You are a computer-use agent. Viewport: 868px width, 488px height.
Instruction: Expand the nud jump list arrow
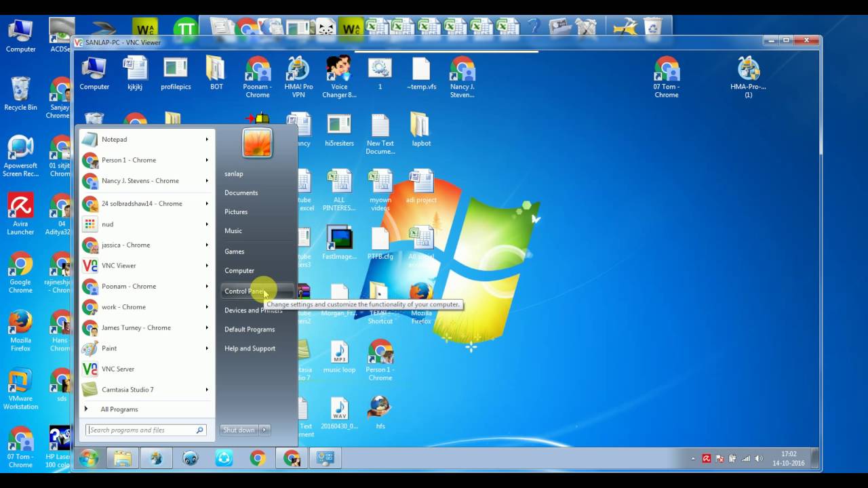[207, 224]
